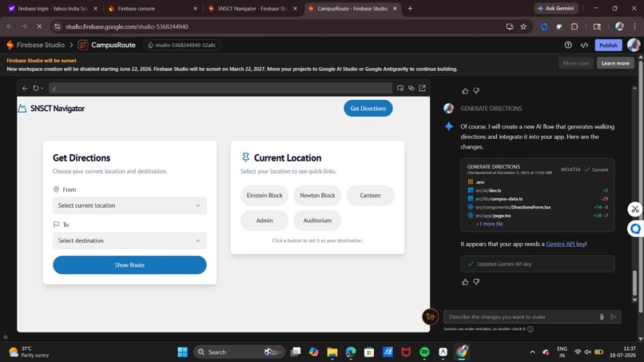Viewport: 644px width, 362px height.
Task: Select Canteen location chip
Action: click(370, 195)
